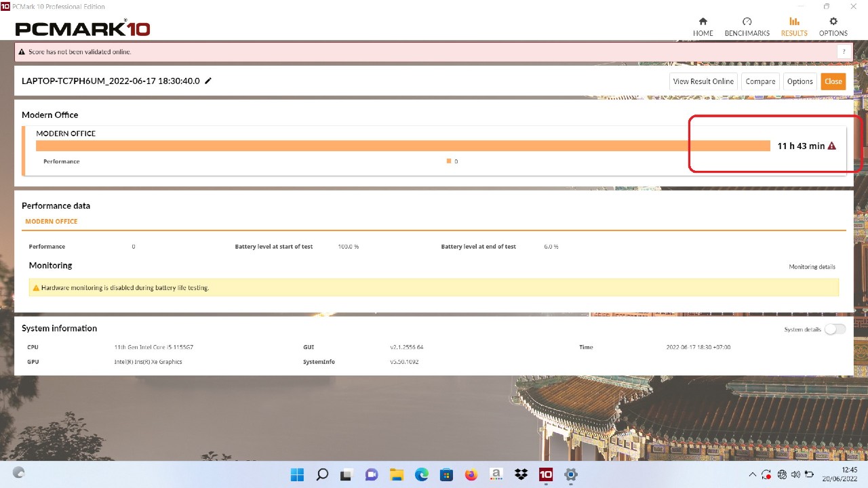Image resolution: width=868 pixels, height=488 pixels.
Task: Click the PCMark 10 logo
Action: click(82, 28)
